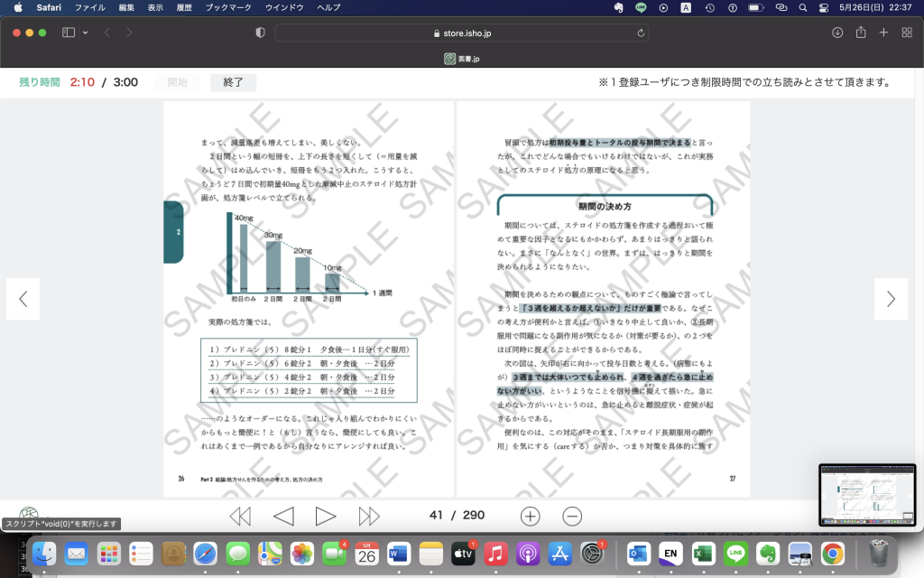Click Safari reload page icon
The height and width of the screenshot is (578, 924).
(641, 33)
